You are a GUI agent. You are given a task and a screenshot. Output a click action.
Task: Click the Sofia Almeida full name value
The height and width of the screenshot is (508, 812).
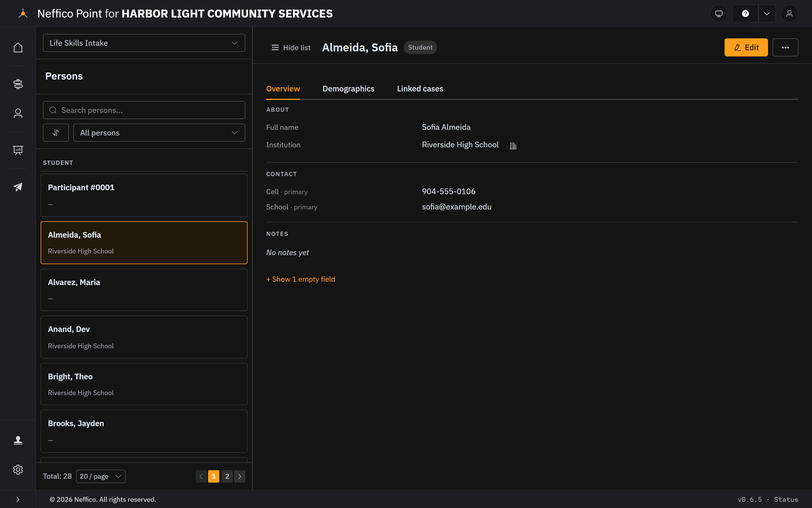coord(446,127)
